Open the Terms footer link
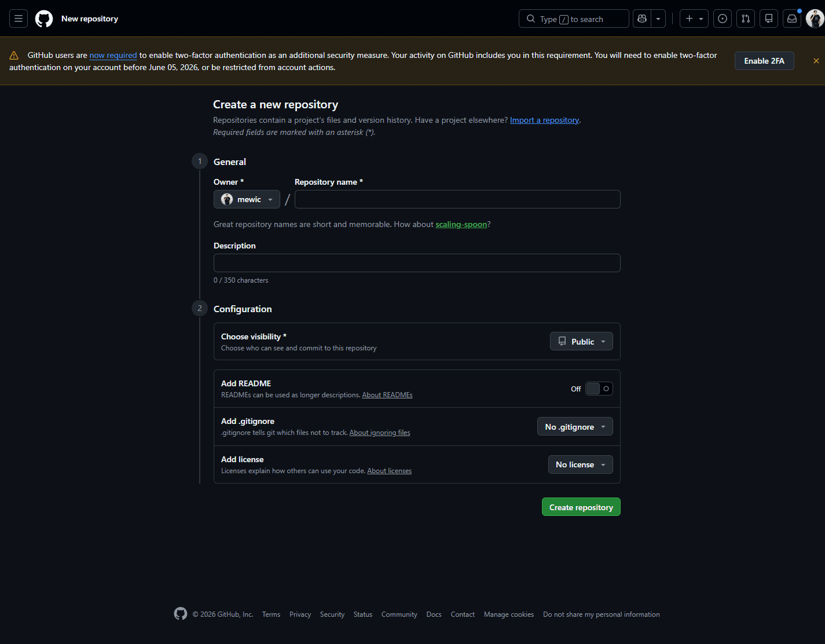This screenshot has width=825, height=644. [271, 614]
